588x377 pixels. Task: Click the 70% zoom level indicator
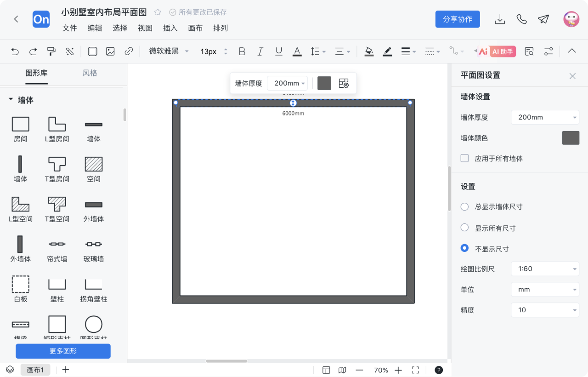pos(381,370)
